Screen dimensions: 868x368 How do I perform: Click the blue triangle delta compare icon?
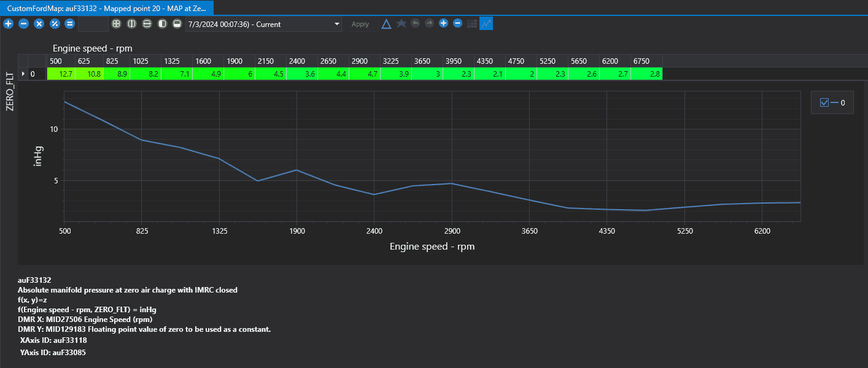[386, 24]
